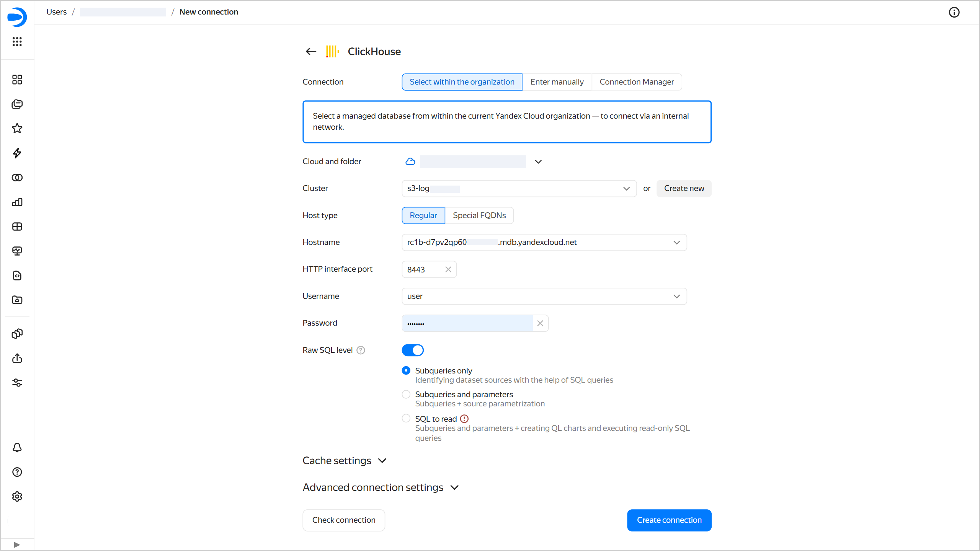Click the Create connection button
This screenshot has height=551, width=980.
[669, 520]
